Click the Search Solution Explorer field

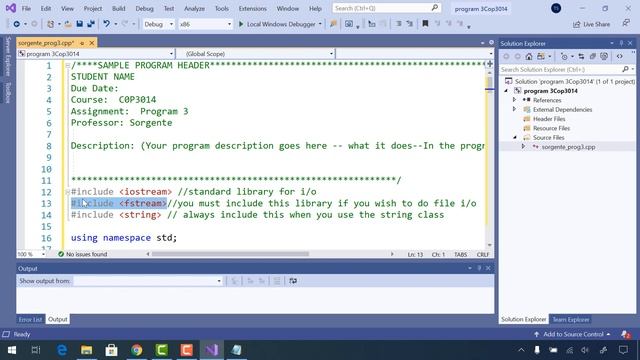[561, 69]
